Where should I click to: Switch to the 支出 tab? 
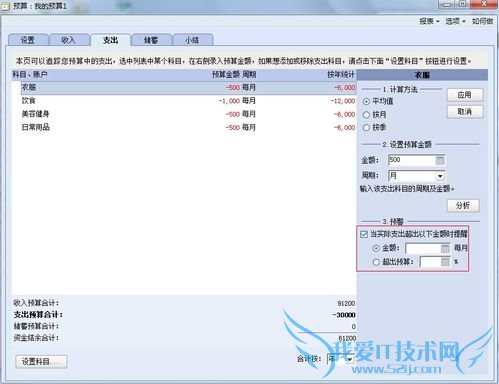110,40
